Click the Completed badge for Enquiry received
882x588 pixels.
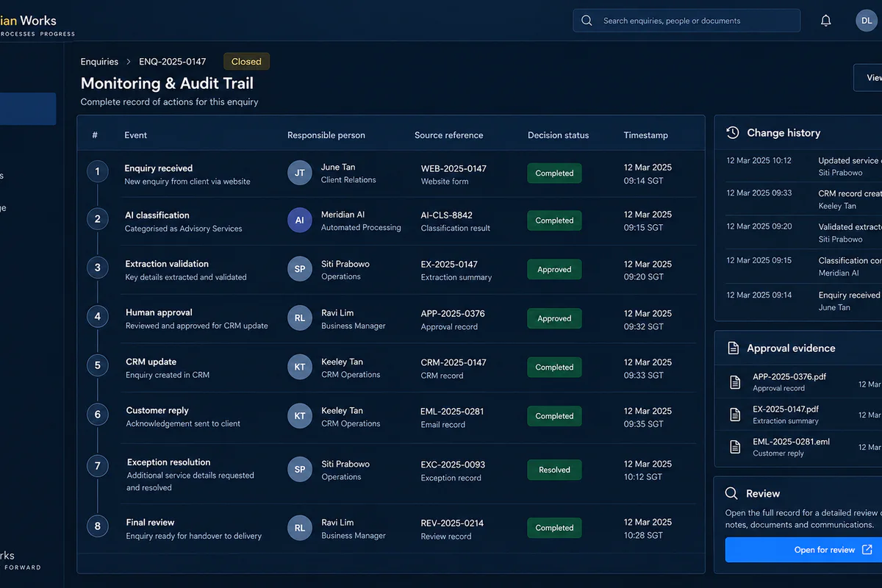[x=554, y=173]
